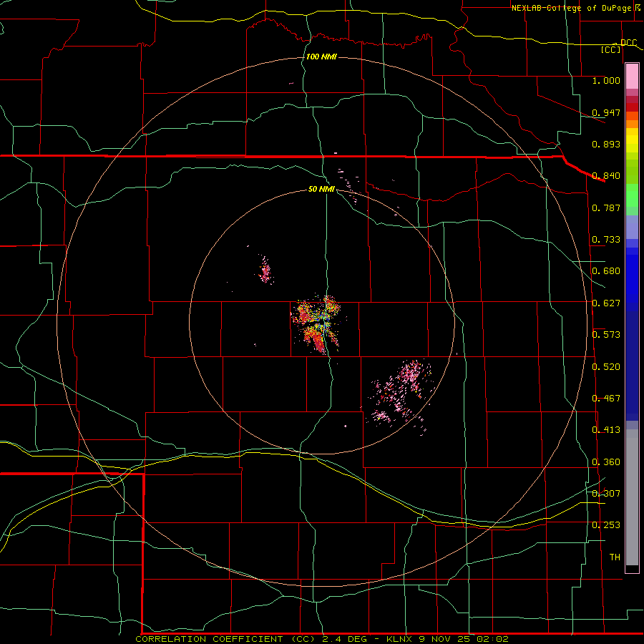This screenshot has width=644, height=644.
Task: Click the KLNX station ID in the caption
Action: point(399,639)
